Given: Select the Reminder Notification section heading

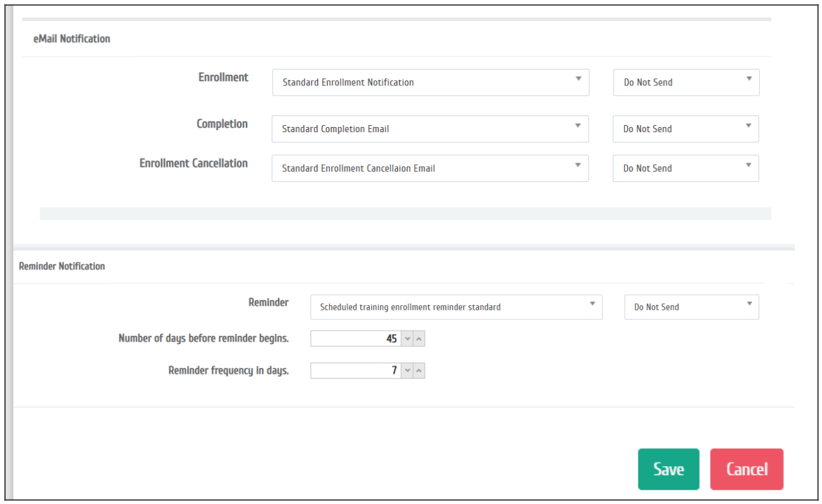Looking at the screenshot, I should tap(62, 267).
